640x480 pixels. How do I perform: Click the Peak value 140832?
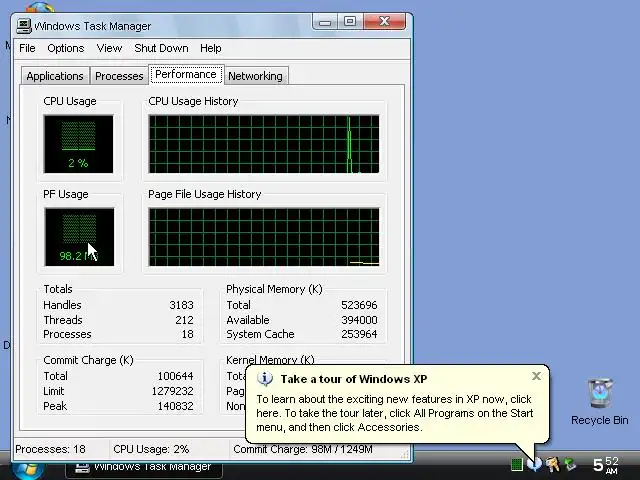(176, 406)
